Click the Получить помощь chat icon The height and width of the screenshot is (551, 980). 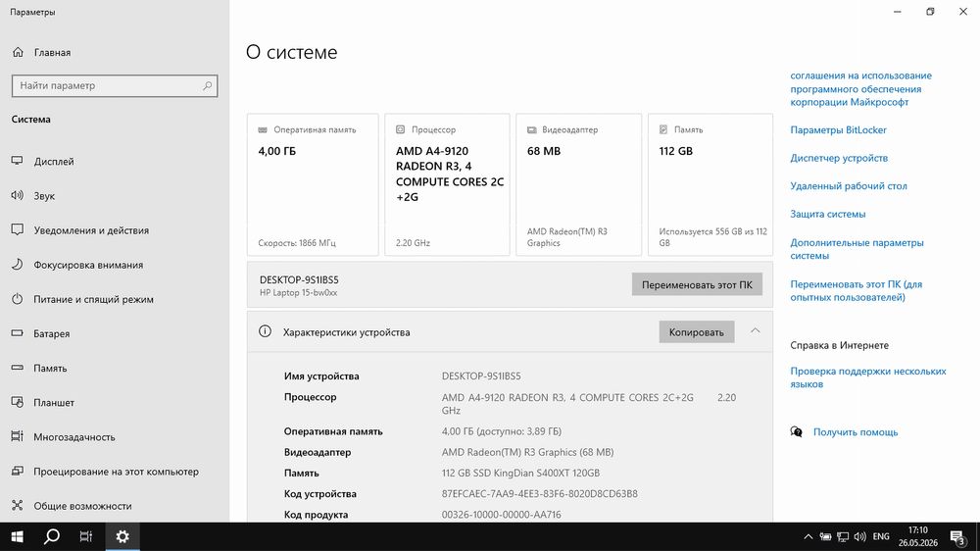click(796, 431)
